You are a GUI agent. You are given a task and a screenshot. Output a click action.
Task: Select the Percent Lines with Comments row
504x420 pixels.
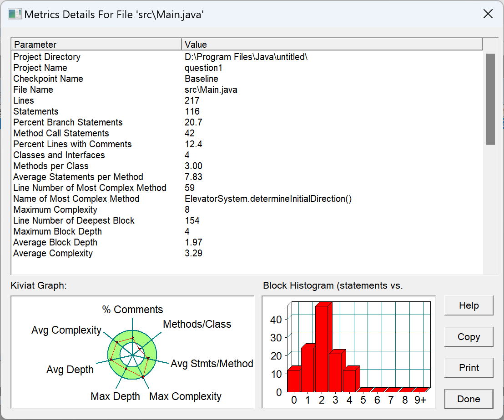(247, 144)
